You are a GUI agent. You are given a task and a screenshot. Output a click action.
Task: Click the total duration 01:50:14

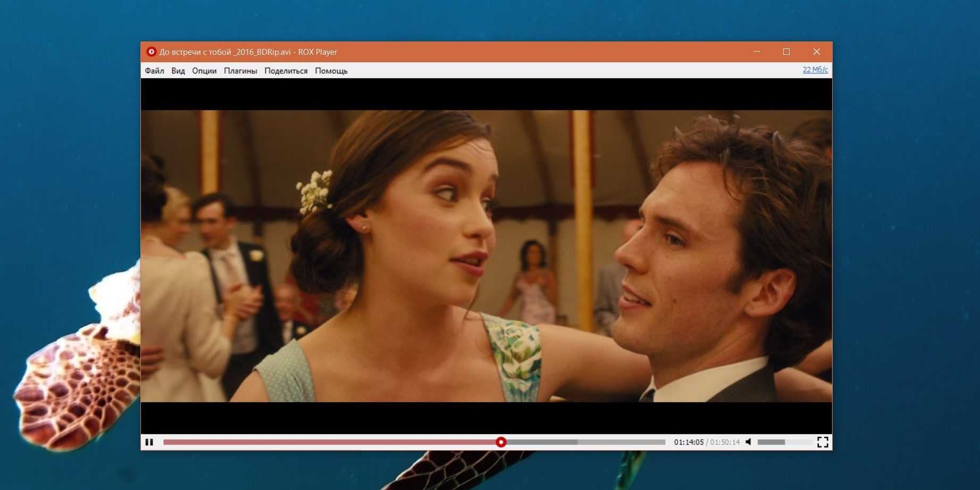[725, 442]
